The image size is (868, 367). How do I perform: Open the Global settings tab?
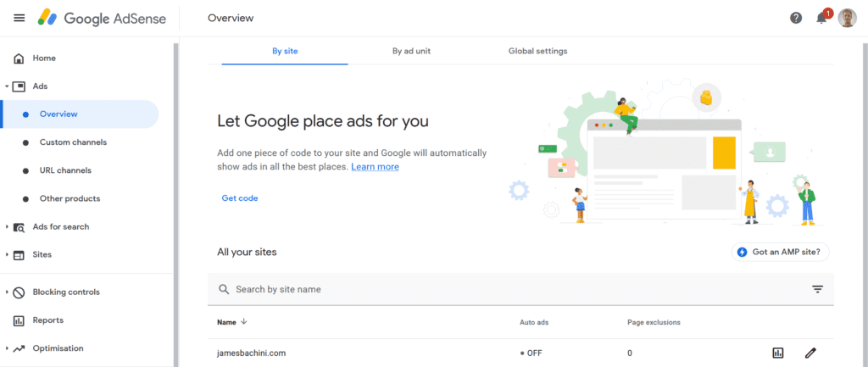(538, 51)
